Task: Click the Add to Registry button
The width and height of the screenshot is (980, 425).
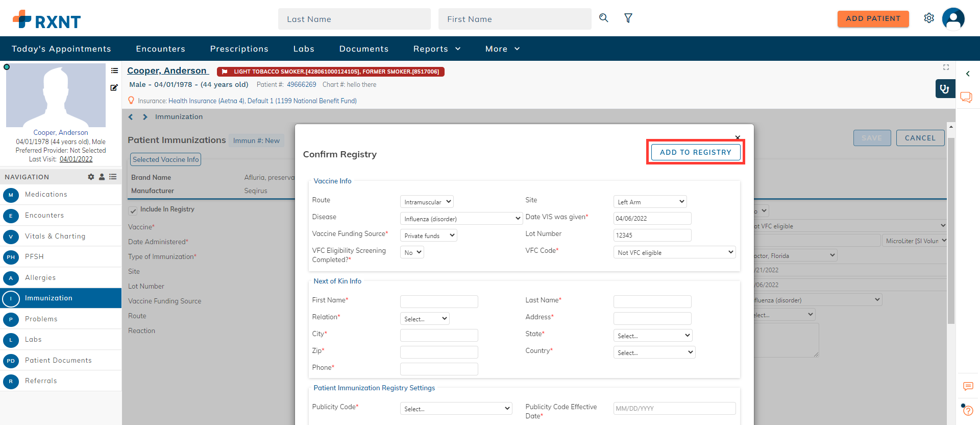Action: click(x=695, y=152)
